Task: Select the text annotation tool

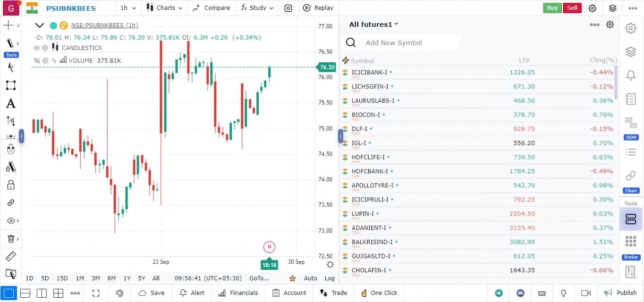Action: [10, 104]
